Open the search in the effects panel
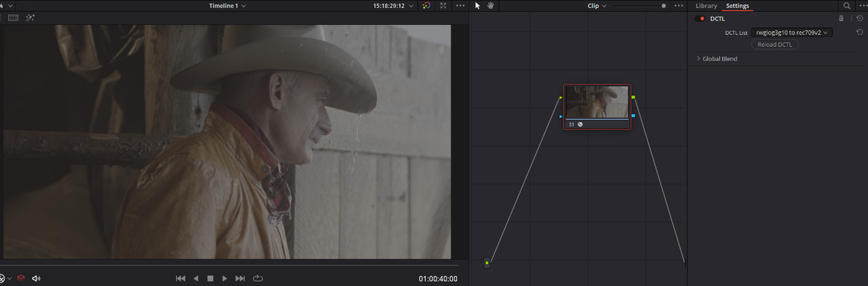Image resolution: width=868 pixels, height=286 pixels. pos(846,5)
